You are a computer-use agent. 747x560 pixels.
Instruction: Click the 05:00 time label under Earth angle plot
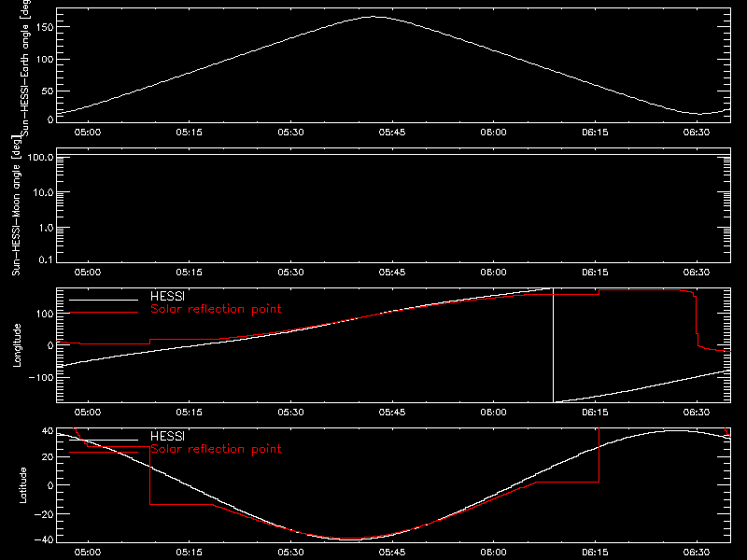click(88, 133)
